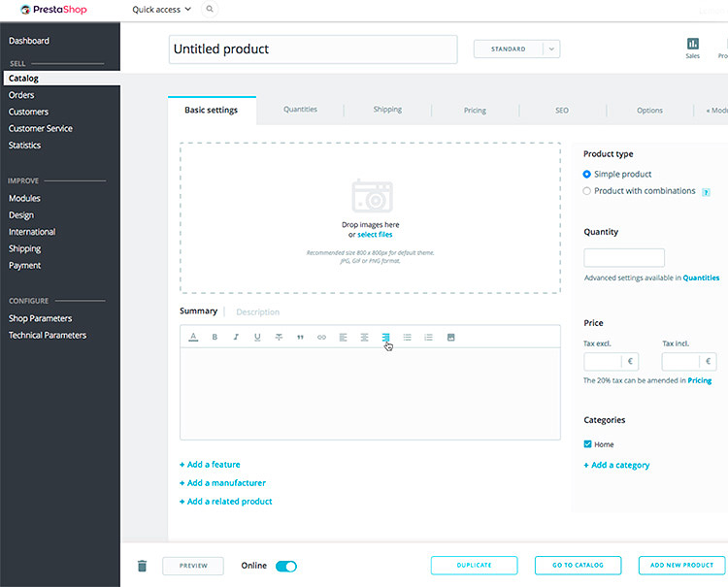This screenshot has height=587, width=728.
Task: Switch to the Description editor tab
Action: click(x=257, y=311)
